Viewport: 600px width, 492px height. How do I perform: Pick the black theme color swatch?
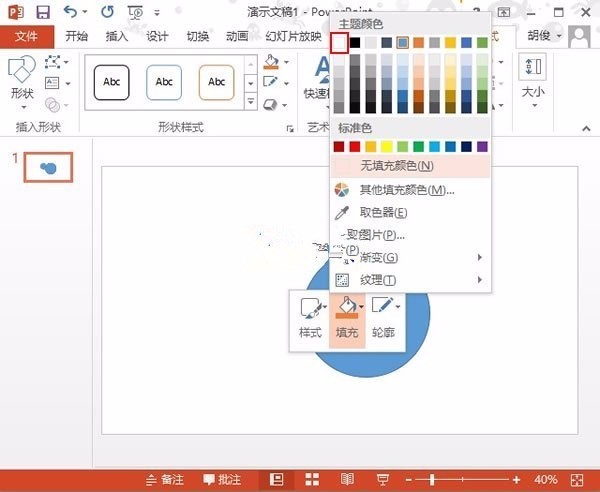click(355, 42)
